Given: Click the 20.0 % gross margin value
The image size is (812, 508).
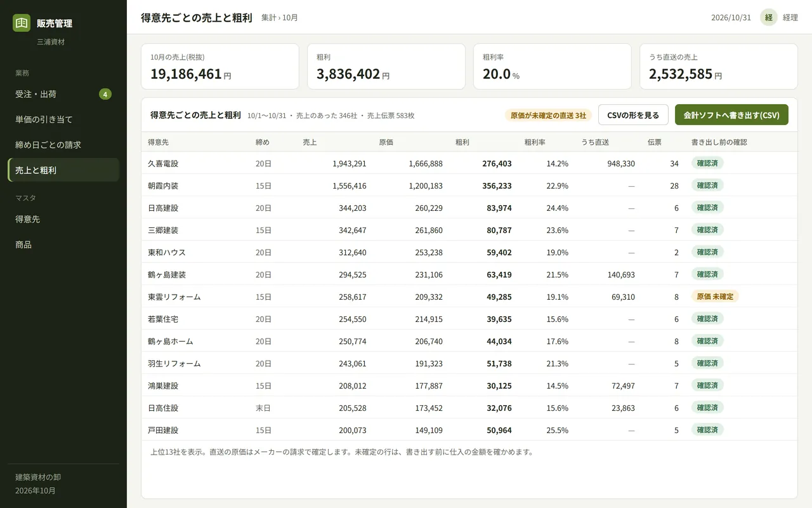Looking at the screenshot, I should (x=501, y=74).
